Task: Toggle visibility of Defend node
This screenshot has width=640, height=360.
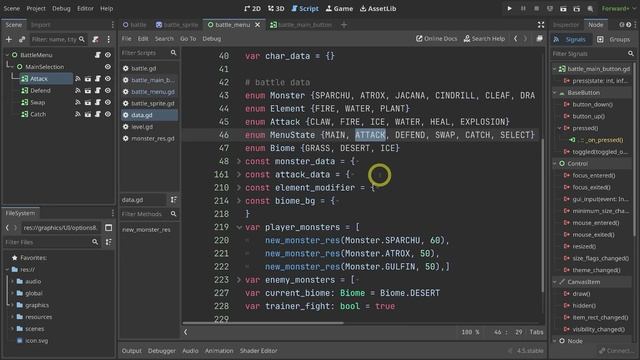Action: coord(108,90)
